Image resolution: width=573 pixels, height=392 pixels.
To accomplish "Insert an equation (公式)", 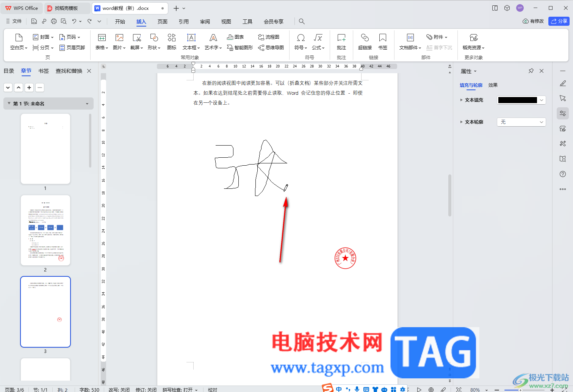I will 318,42.
